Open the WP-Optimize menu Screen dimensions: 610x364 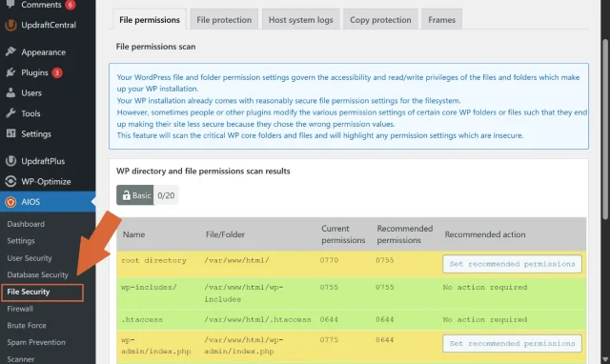(x=48, y=182)
